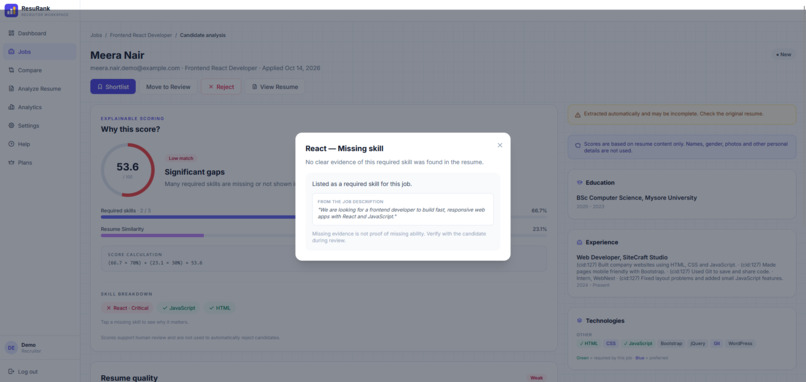
Task: Click the Dashboard grid icon
Action: click(x=11, y=33)
